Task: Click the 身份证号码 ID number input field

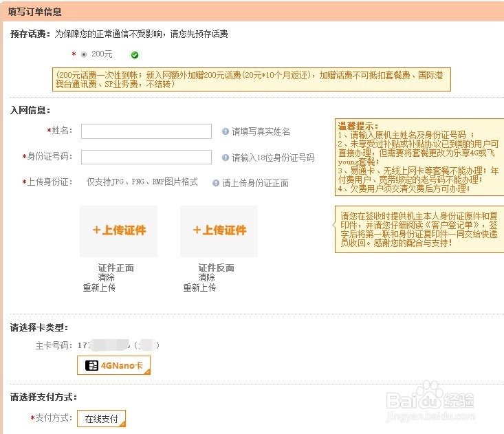Action: (146, 158)
